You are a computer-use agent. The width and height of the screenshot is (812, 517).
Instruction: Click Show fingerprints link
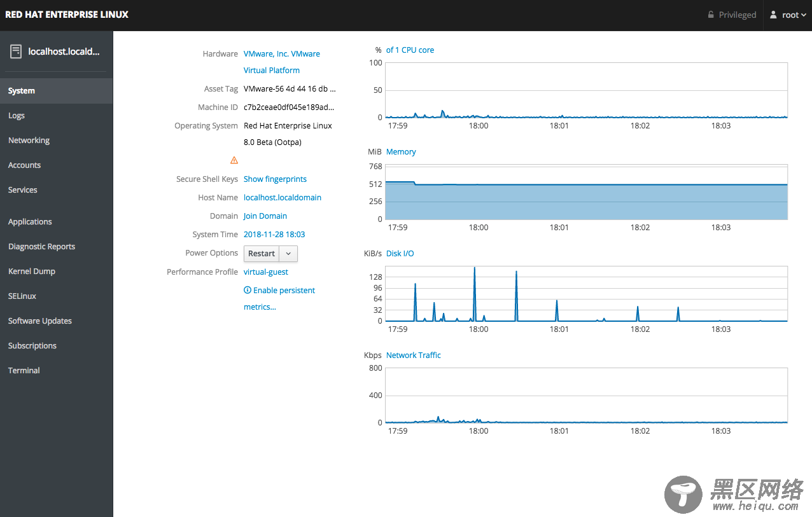[275, 179]
